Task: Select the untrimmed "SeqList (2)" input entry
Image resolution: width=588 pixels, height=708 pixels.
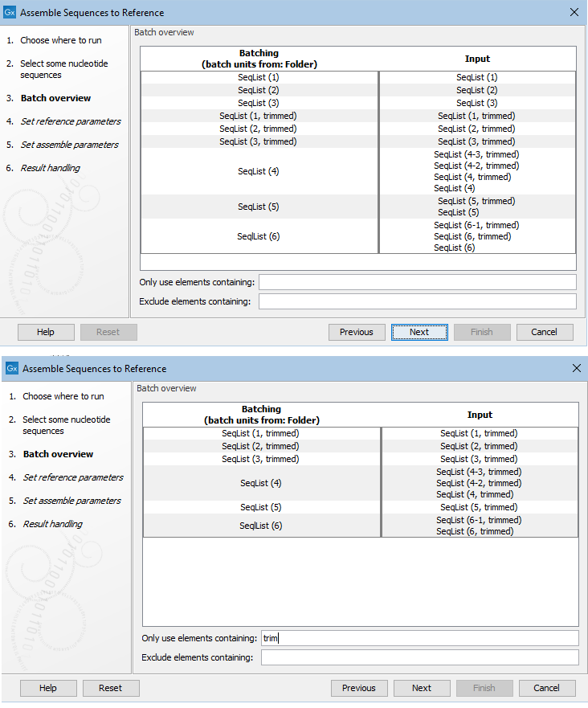Action: point(477,90)
